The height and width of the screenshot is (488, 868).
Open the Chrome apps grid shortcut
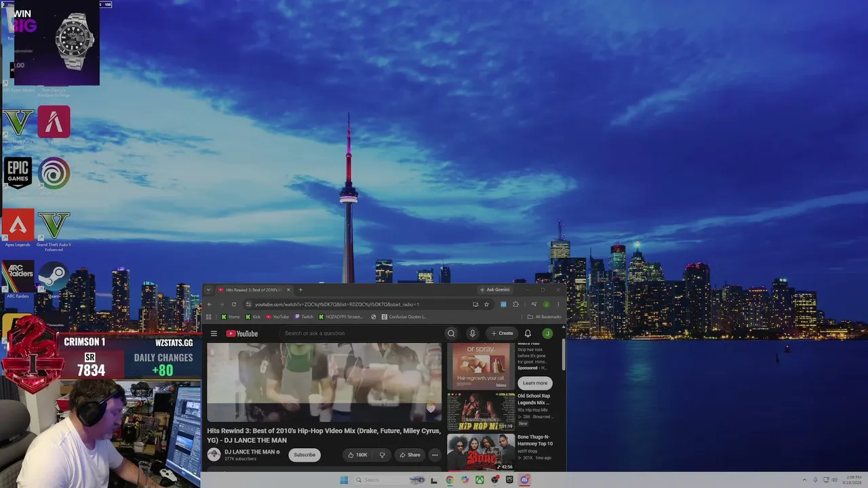point(209,317)
